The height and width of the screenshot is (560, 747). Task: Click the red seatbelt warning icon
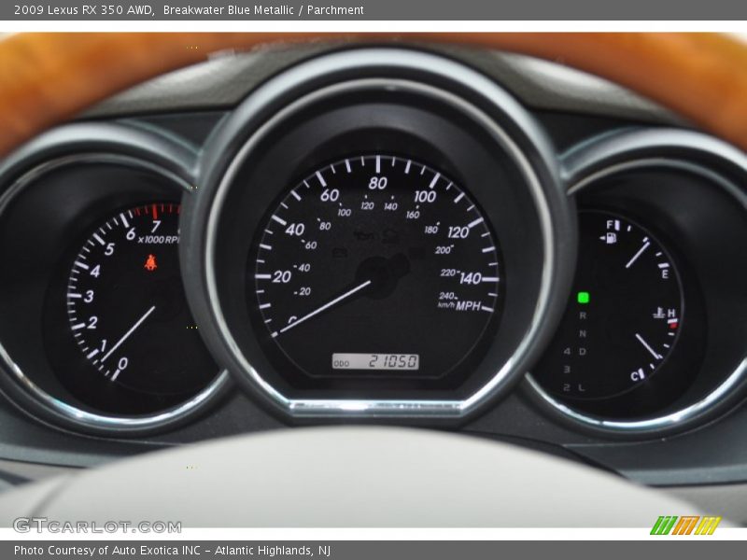coord(150,262)
